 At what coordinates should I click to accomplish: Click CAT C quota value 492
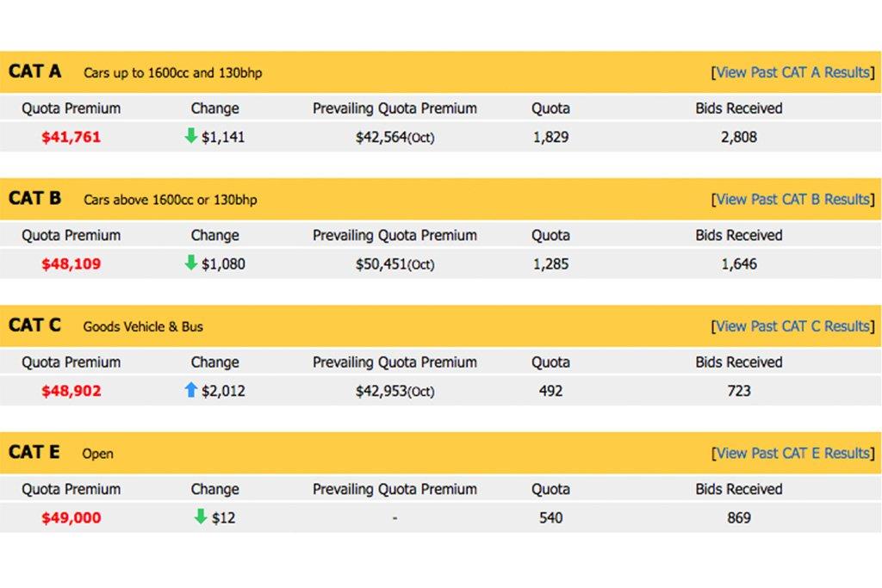tap(550, 391)
